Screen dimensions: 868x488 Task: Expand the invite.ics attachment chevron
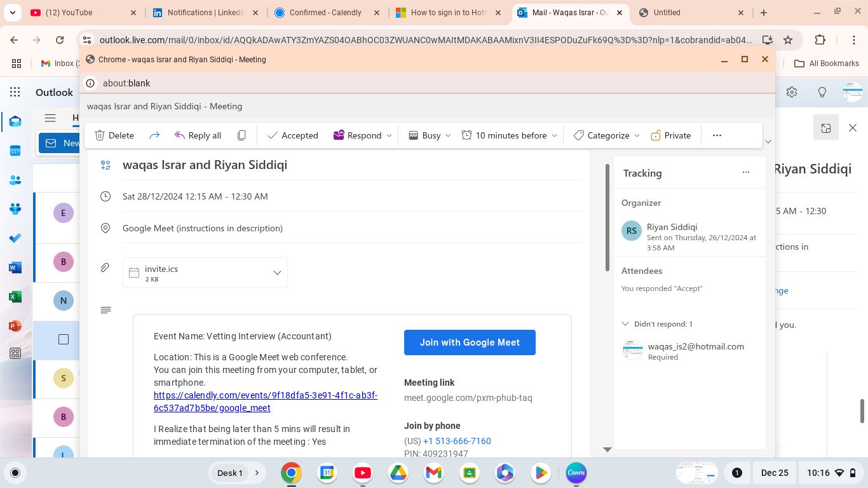click(x=277, y=273)
